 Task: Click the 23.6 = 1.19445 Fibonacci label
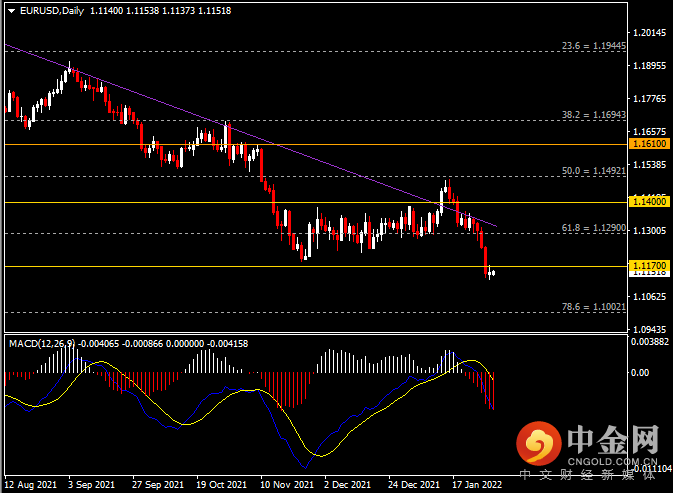point(594,45)
